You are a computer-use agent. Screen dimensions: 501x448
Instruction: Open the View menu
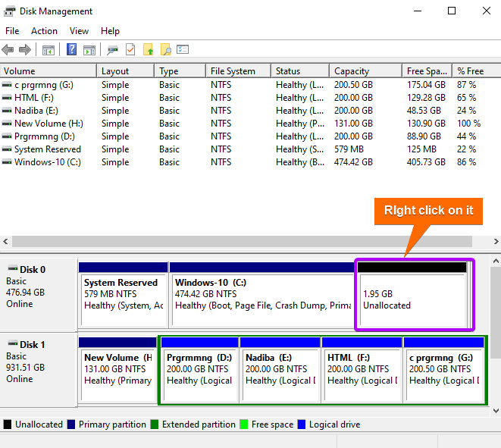pyautogui.click(x=79, y=31)
